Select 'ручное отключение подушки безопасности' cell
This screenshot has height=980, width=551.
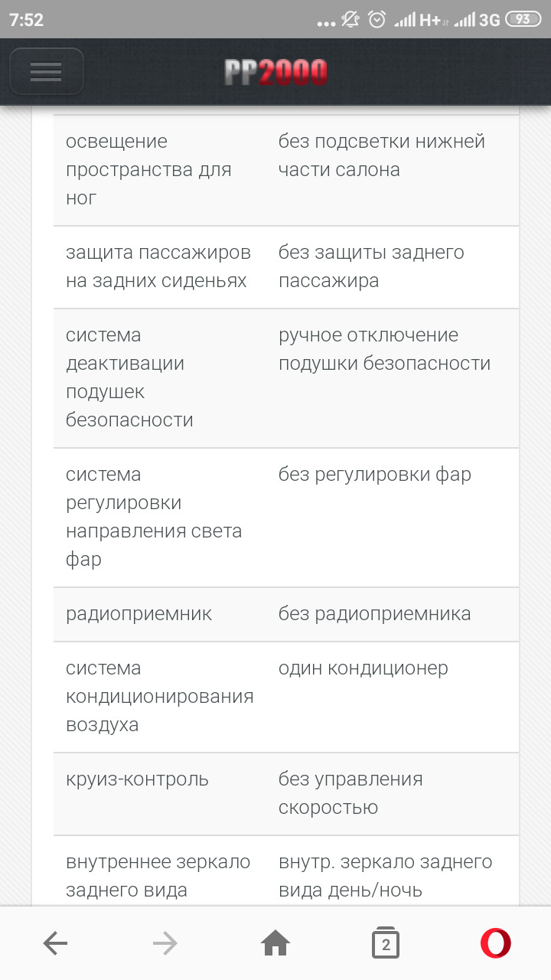tap(384, 349)
